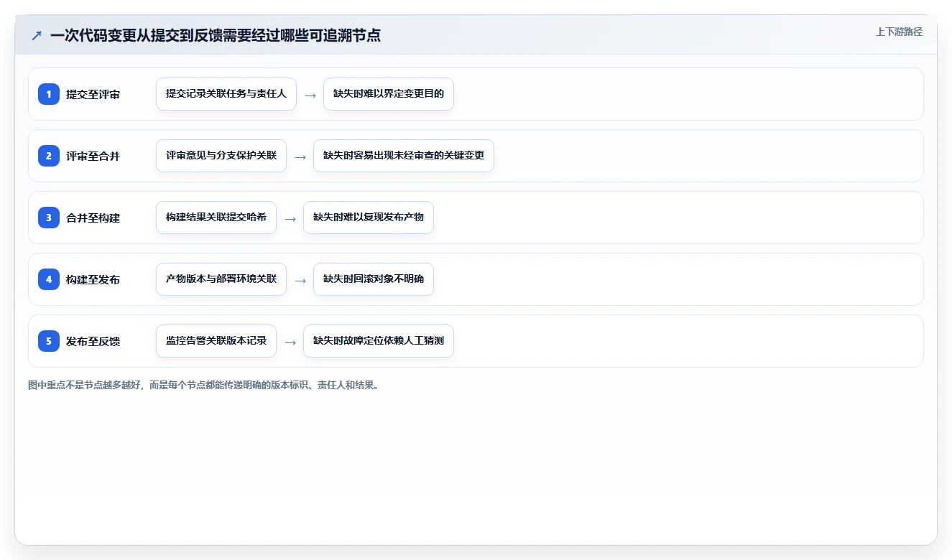The image size is (952, 560).
Task: Click the arrow in the 合并至构建 row
Action: (290, 218)
